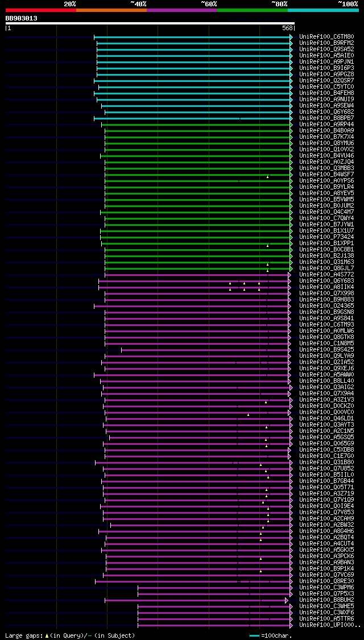Click the yellow gap marker in the B4WSF7 row
364x640 pixels.
point(268,177)
